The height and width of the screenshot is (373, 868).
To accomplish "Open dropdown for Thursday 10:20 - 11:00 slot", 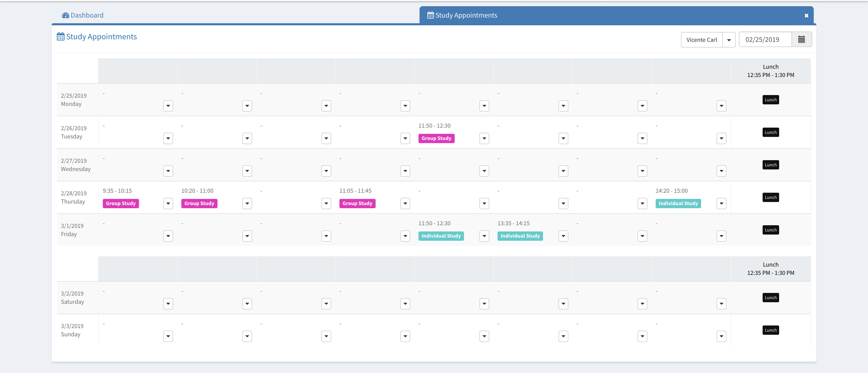I will [x=247, y=204].
